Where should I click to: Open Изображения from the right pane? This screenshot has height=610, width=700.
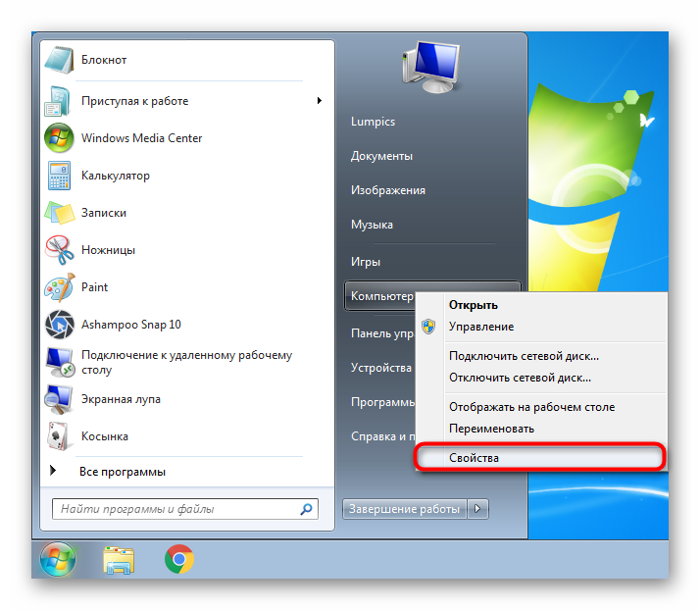[388, 190]
